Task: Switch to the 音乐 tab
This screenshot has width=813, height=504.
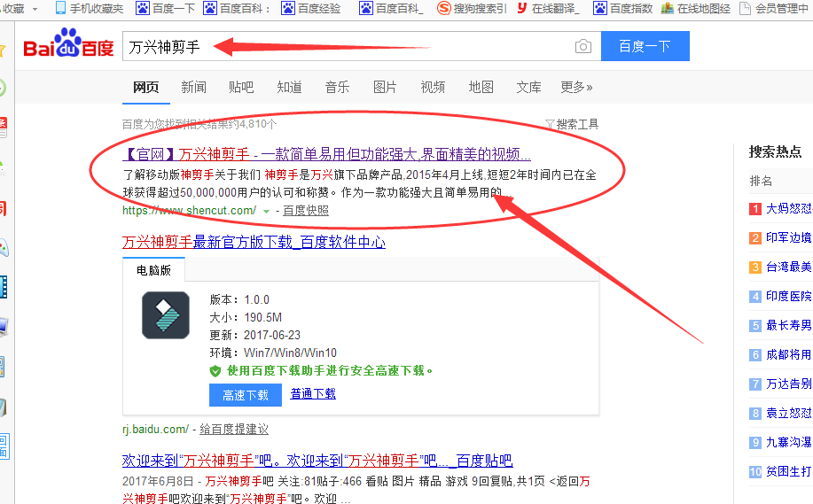Action: tap(337, 87)
